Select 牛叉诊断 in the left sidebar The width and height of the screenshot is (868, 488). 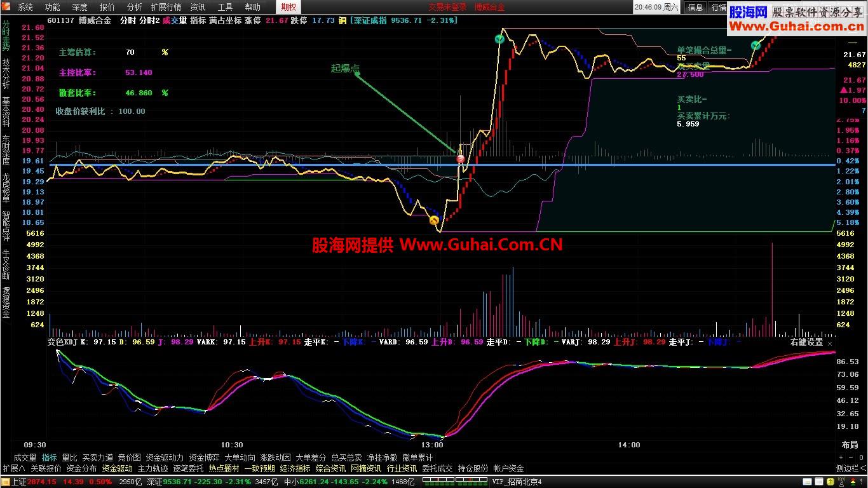6,264
